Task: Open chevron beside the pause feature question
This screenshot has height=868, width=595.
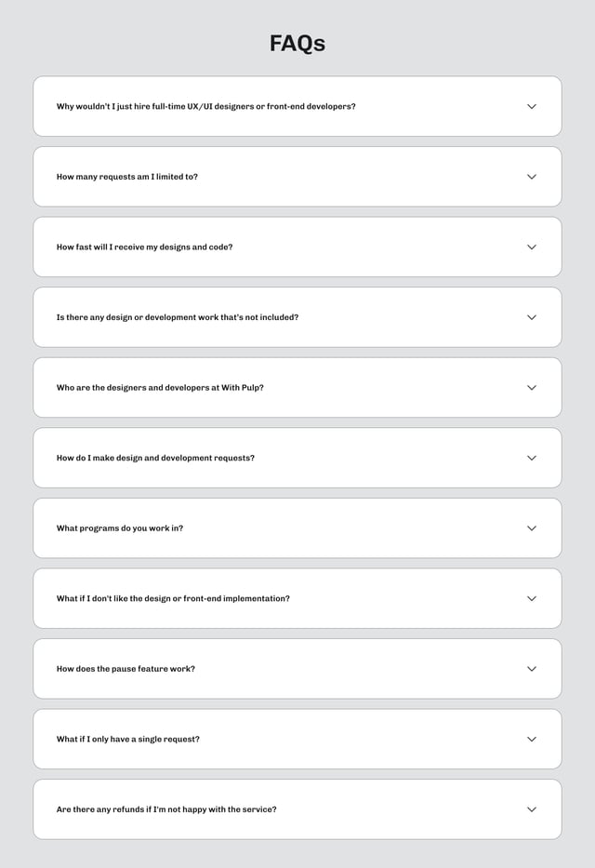Action: (x=532, y=669)
